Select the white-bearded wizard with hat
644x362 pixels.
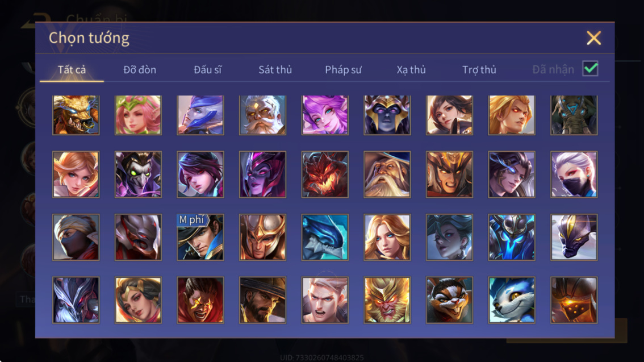point(387,174)
